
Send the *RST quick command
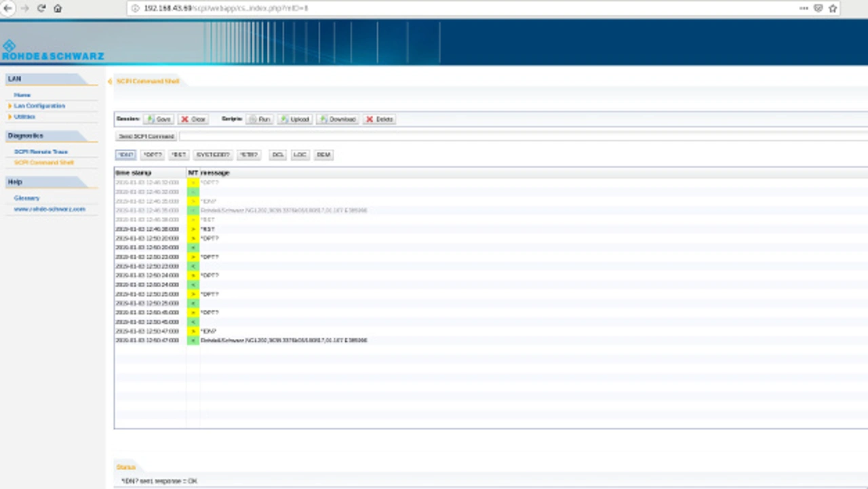pyautogui.click(x=178, y=155)
